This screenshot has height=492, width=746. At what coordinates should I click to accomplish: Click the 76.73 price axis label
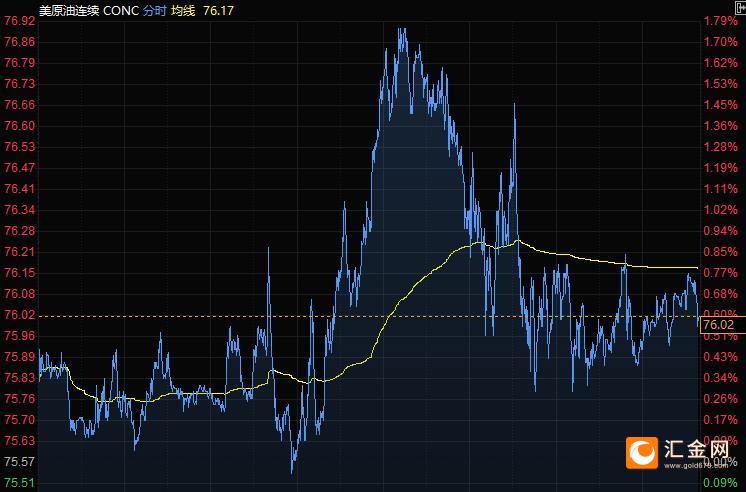coord(20,84)
